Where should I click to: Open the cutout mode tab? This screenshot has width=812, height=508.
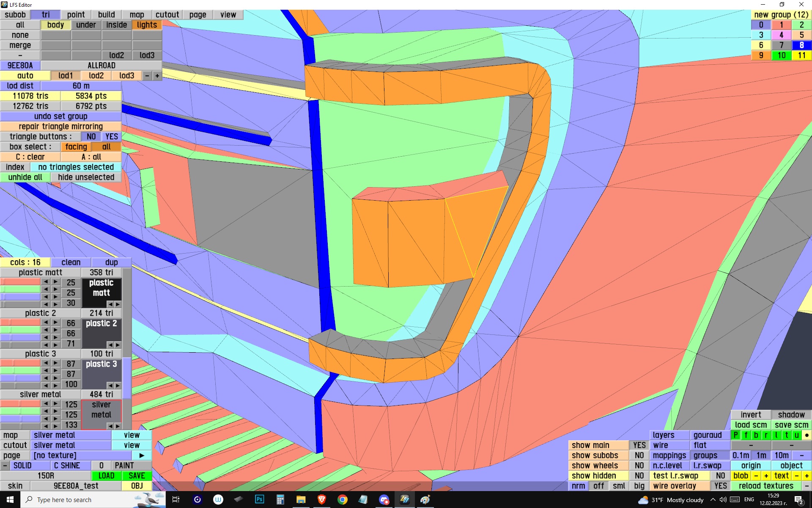pyautogui.click(x=167, y=14)
